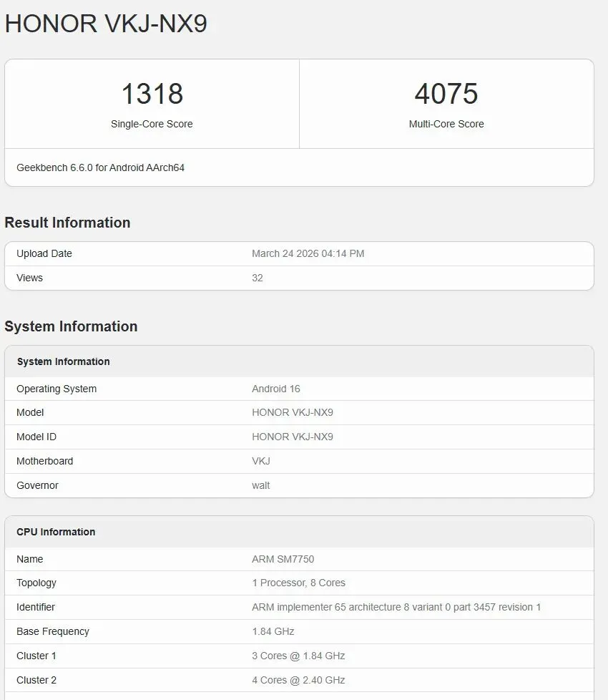Click Geekbench 6.6.0 for Android AArch64 text
Screen dimensions: 608x700
click(100, 167)
